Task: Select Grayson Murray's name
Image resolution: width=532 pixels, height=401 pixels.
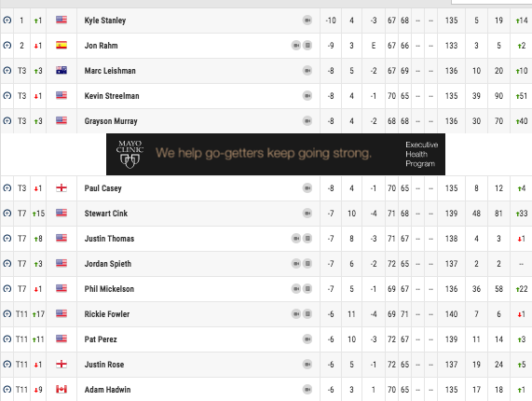Action: click(x=111, y=121)
